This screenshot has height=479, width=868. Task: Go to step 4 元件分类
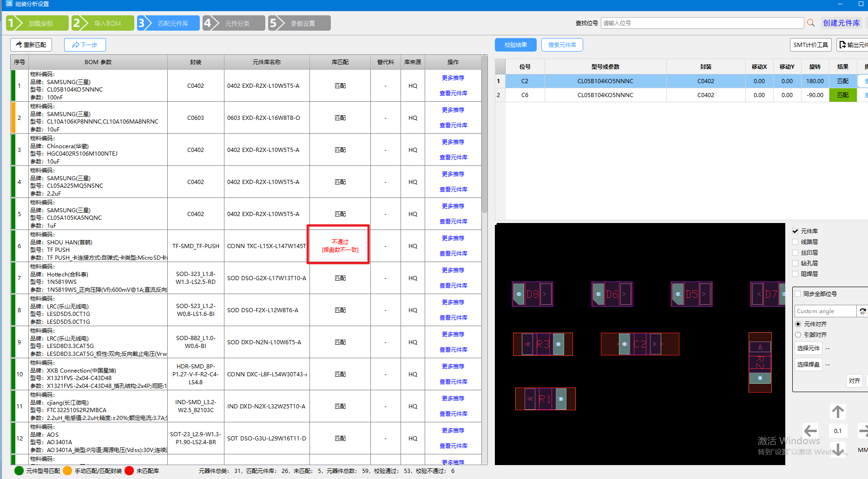tap(234, 23)
